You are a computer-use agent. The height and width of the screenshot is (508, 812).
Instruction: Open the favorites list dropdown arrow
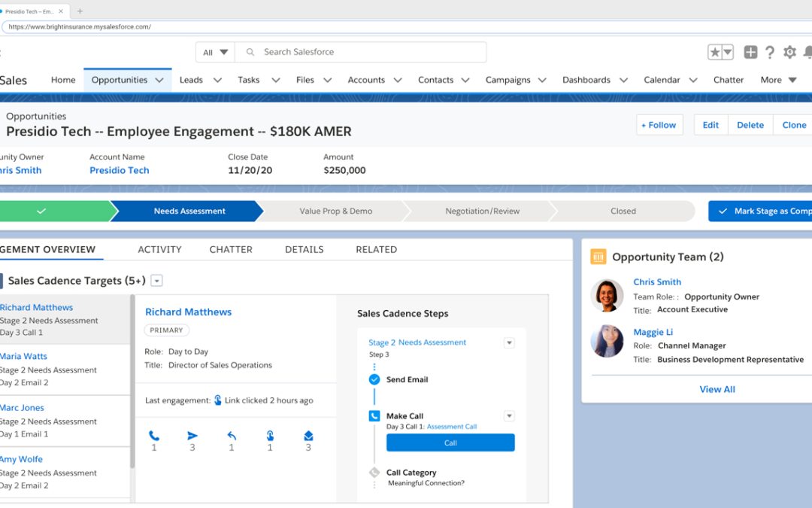[727, 52]
